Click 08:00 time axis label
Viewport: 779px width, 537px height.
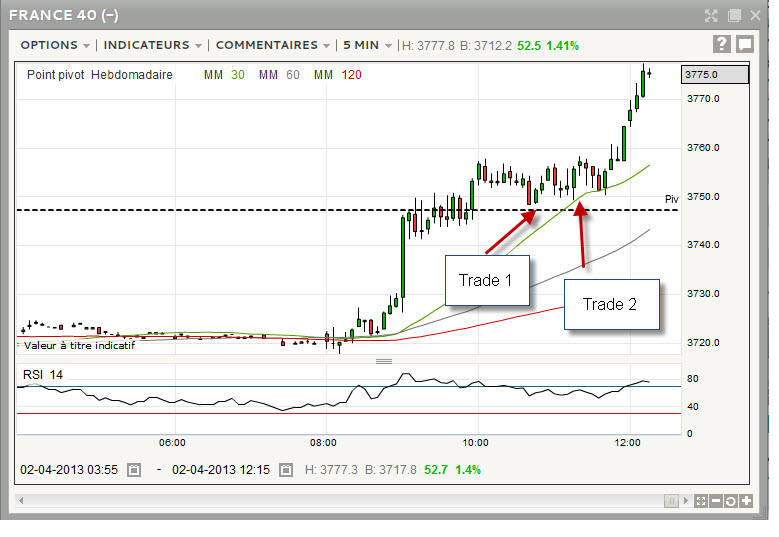(x=323, y=443)
